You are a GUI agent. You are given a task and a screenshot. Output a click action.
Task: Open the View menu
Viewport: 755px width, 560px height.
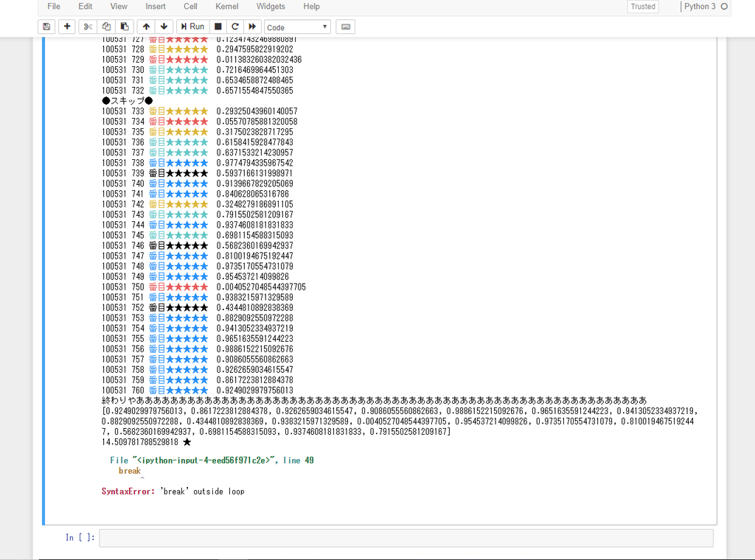119,6
